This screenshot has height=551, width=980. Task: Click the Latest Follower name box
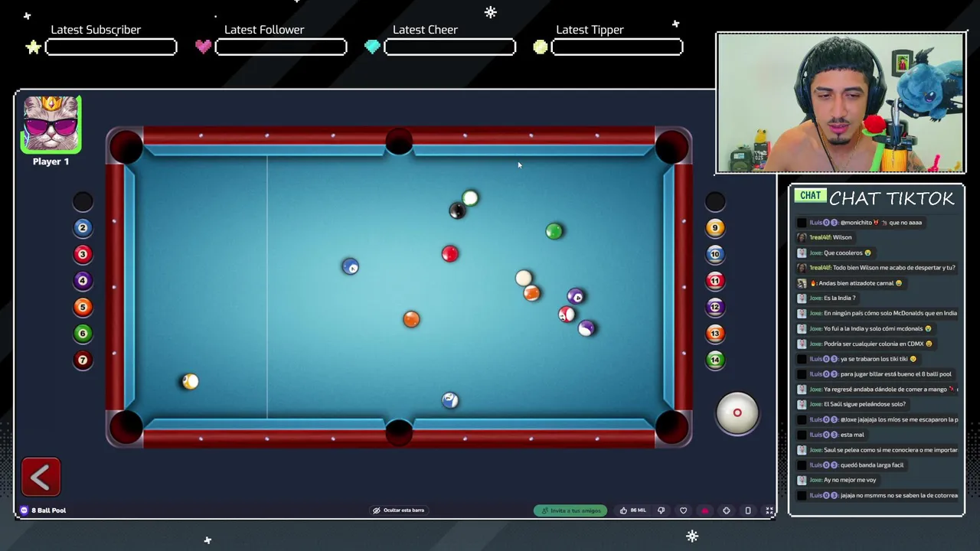281,47
